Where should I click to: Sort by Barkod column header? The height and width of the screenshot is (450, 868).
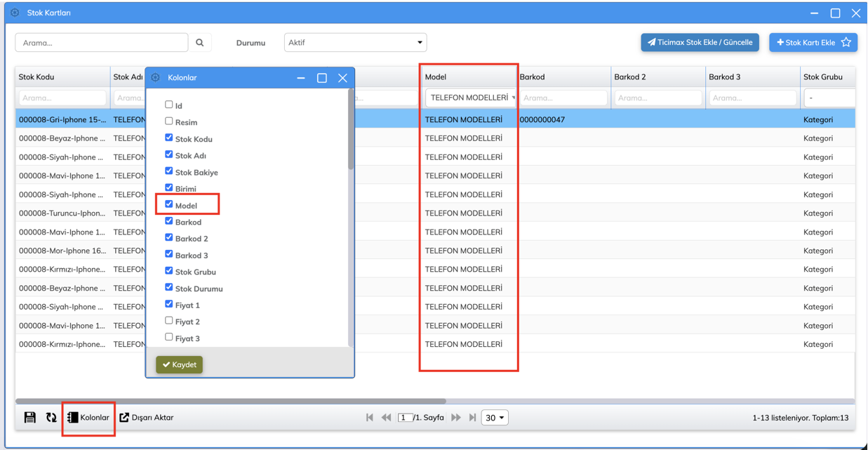[x=532, y=77]
